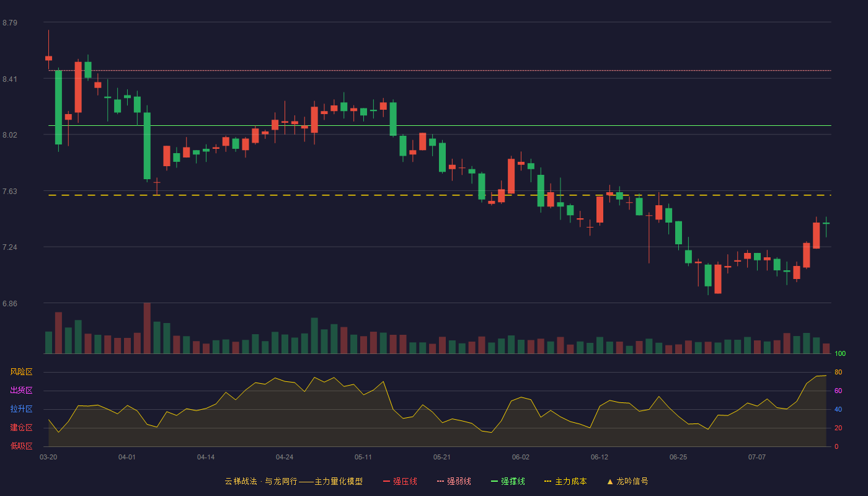Click the 60 indicator axis value
Viewport: 868px width, 496px height.
click(x=838, y=391)
